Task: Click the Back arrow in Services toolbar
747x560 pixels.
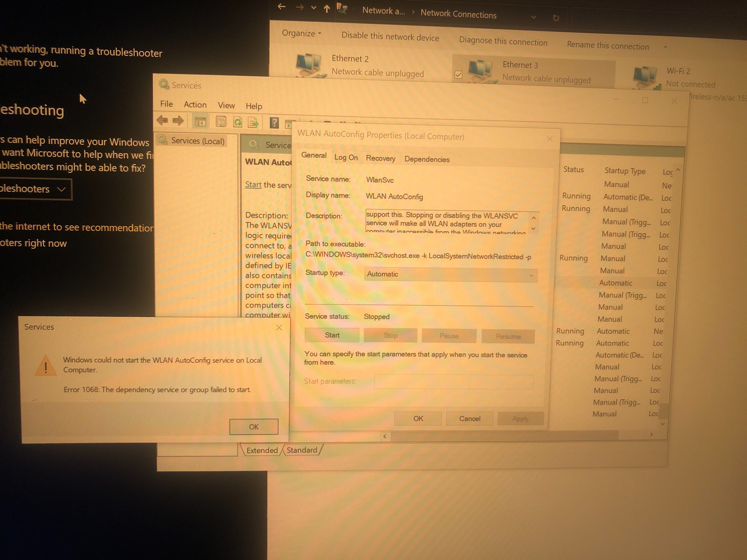Action: pyautogui.click(x=162, y=120)
